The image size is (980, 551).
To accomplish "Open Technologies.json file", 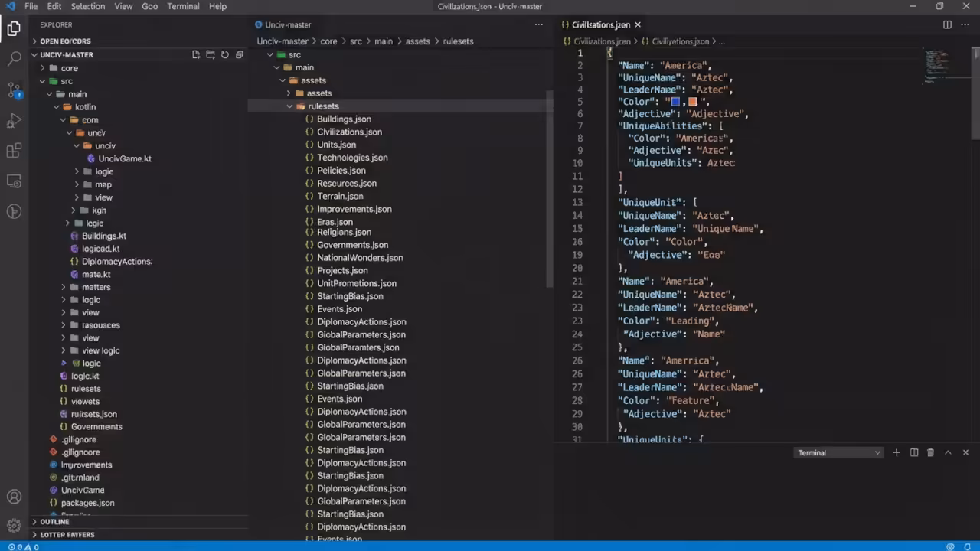I will [352, 158].
